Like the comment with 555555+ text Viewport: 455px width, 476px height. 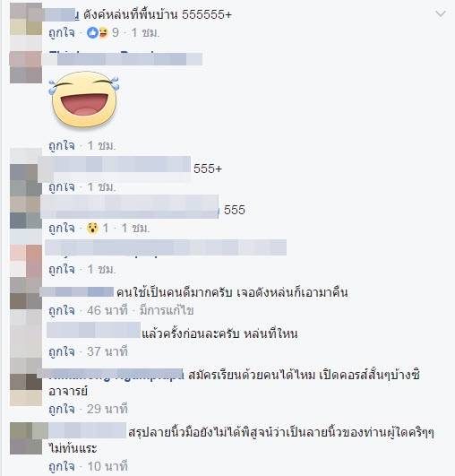click(x=62, y=32)
